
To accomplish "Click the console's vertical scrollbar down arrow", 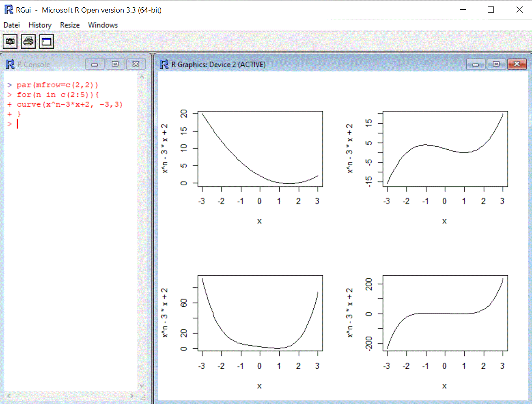I will [x=142, y=386].
